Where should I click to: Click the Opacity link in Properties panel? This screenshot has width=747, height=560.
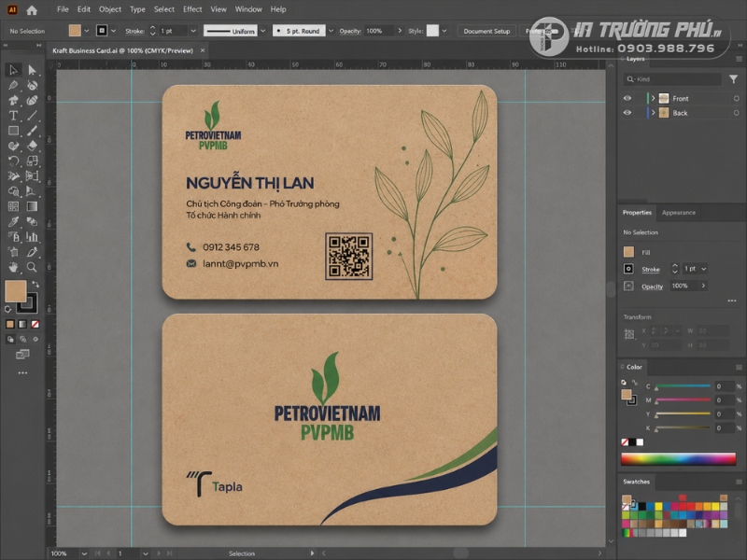click(x=652, y=287)
